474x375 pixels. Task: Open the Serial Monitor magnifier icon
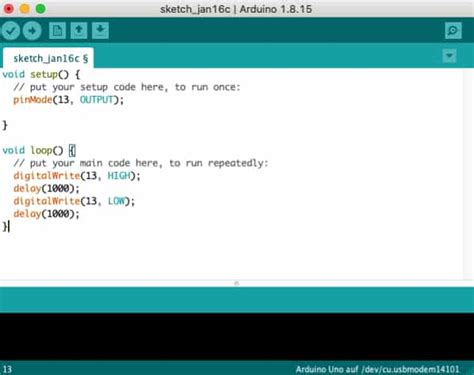point(453,31)
